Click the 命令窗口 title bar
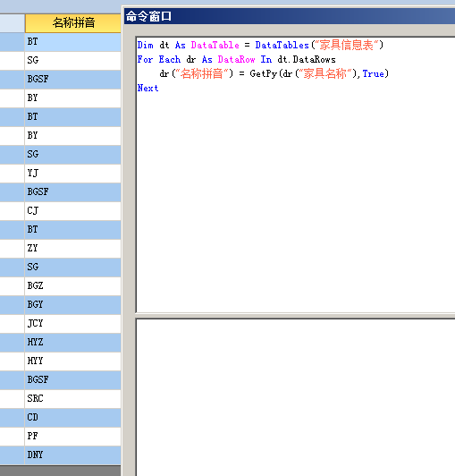 pyautogui.click(x=290, y=16)
